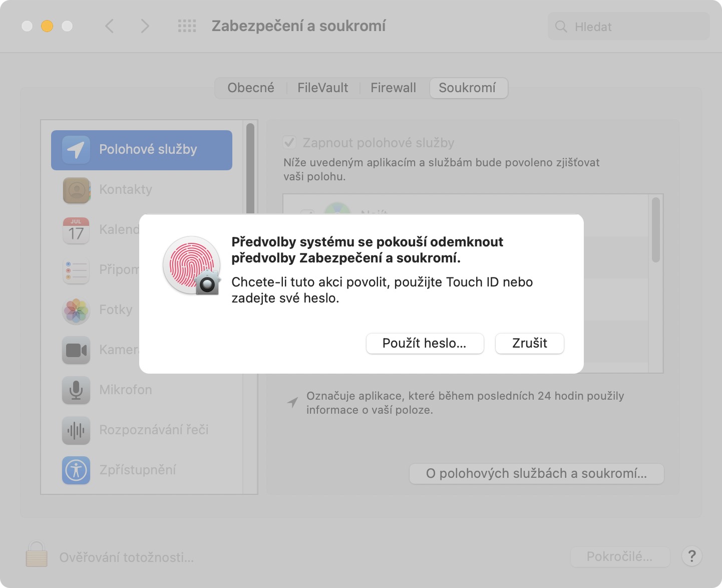The image size is (722, 588).
Task: Switch to the FileVault tab
Action: [322, 88]
